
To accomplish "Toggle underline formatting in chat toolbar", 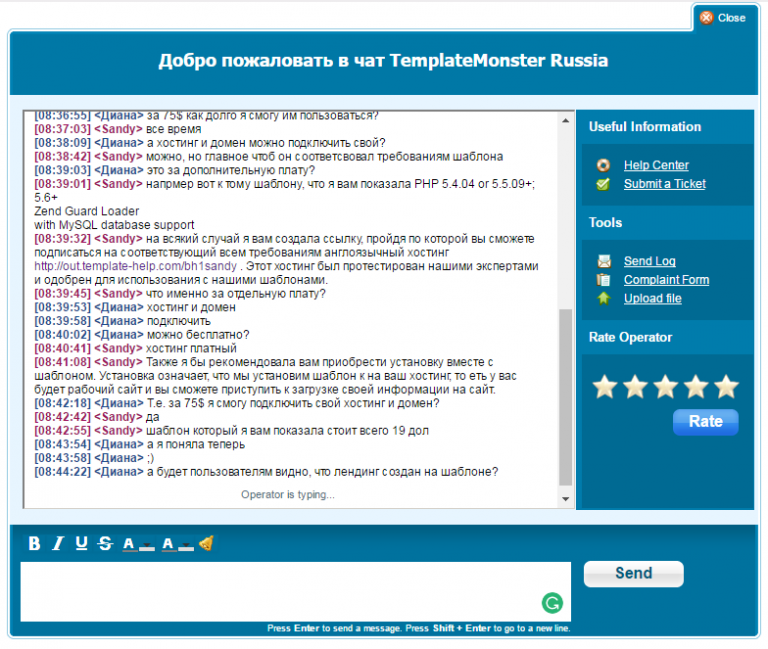I will pyautogui.click(x=81, y=543).
